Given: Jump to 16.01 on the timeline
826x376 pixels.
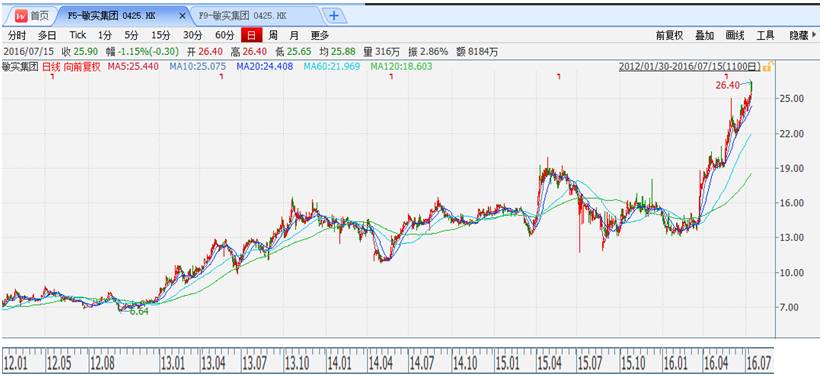Looking at the screenshot, I should click(676, 363).
